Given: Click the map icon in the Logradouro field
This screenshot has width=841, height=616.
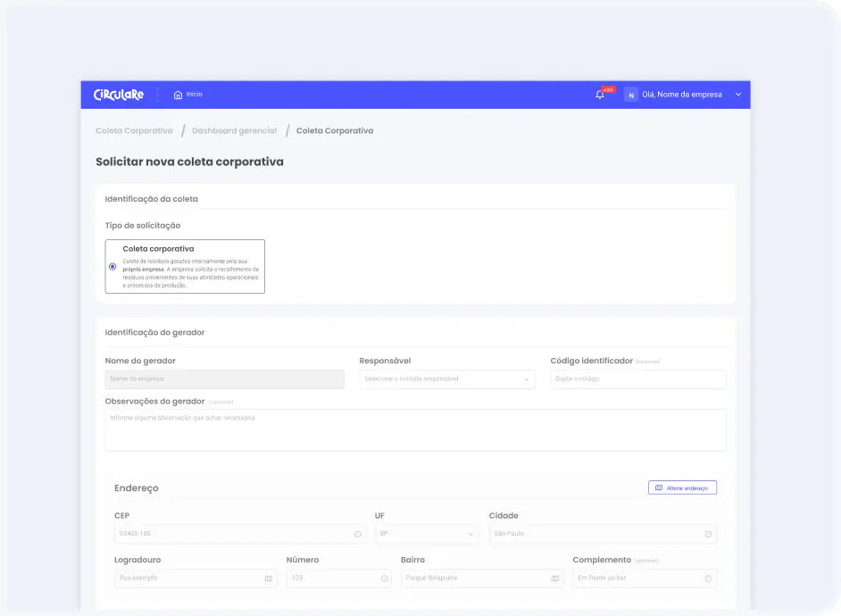Looking at the screenshot, I should pyautogui.click(x=268, y=579).
